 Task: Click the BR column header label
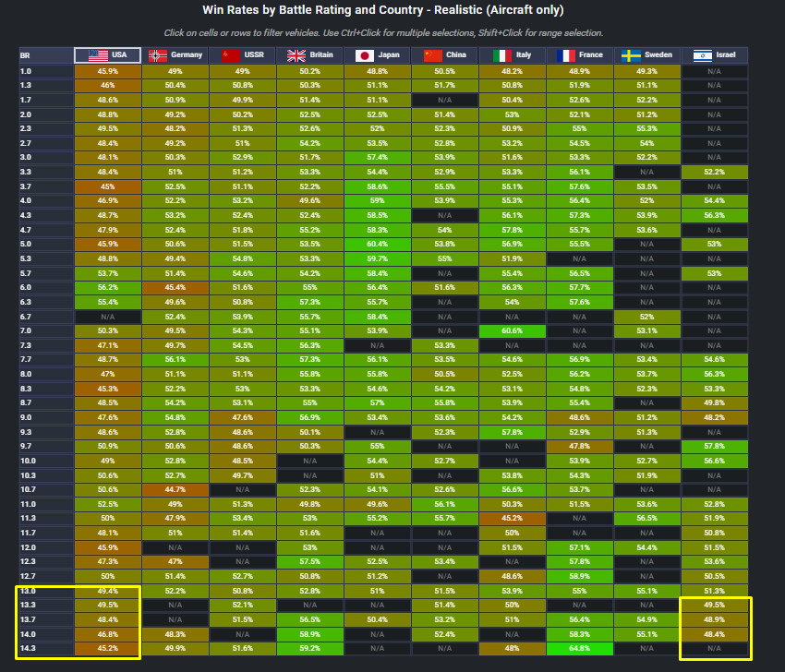(25, 55)
